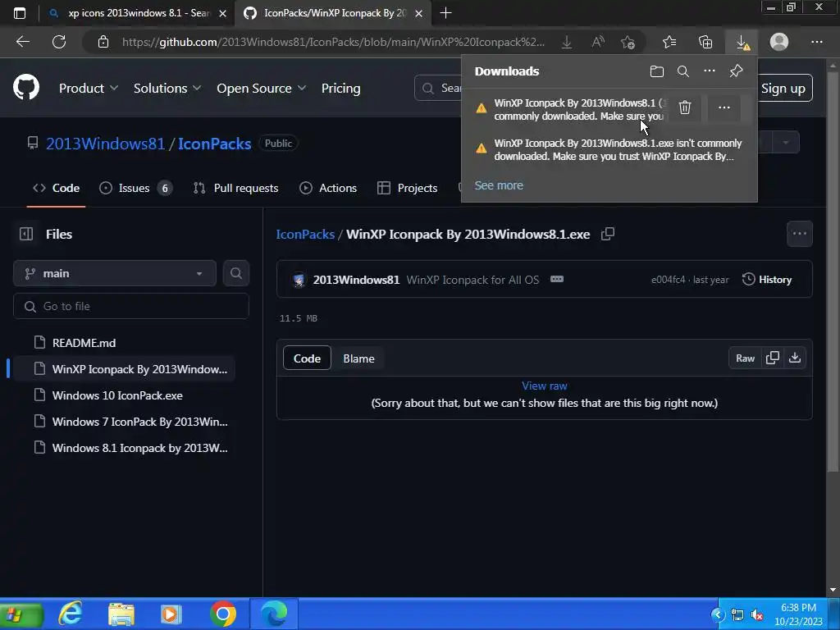
Task: Search this repository files icon
Action: (235, 273)
